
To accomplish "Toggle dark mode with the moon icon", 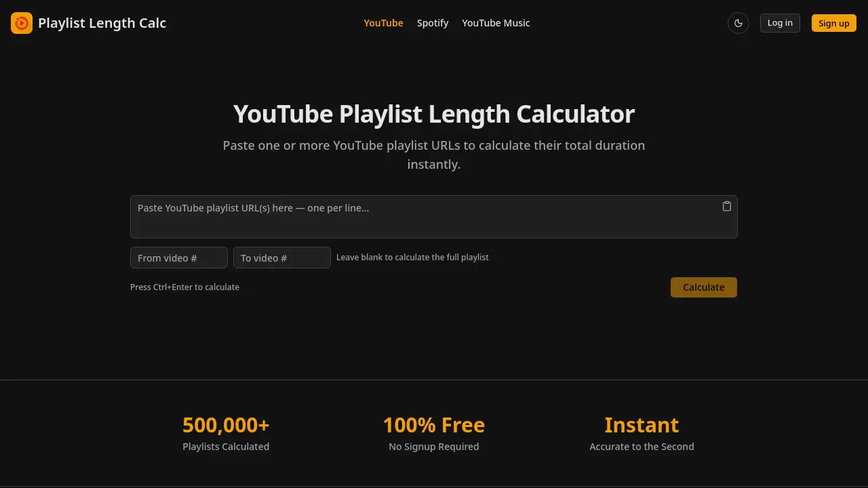I will (738, 23).
